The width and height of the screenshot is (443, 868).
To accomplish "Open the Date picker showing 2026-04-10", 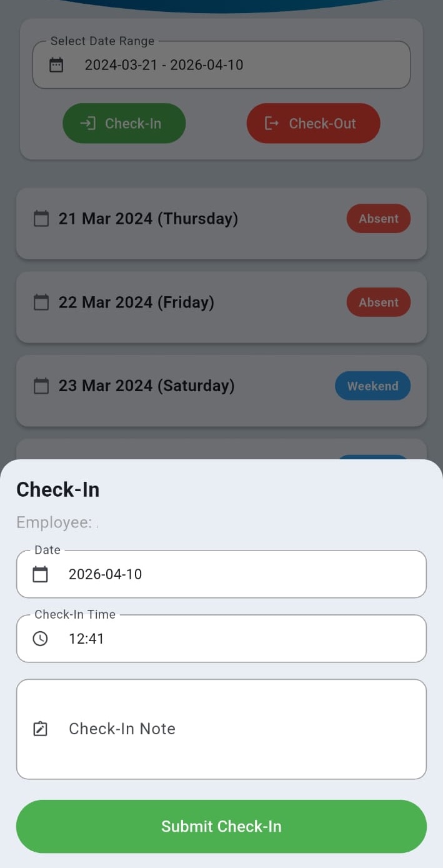I will (x=221, y=574).
